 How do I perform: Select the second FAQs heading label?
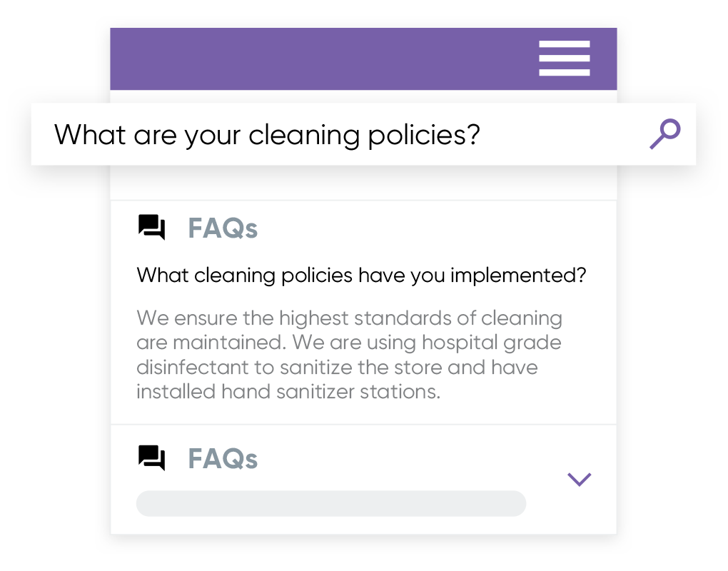(x=222, y=459)
